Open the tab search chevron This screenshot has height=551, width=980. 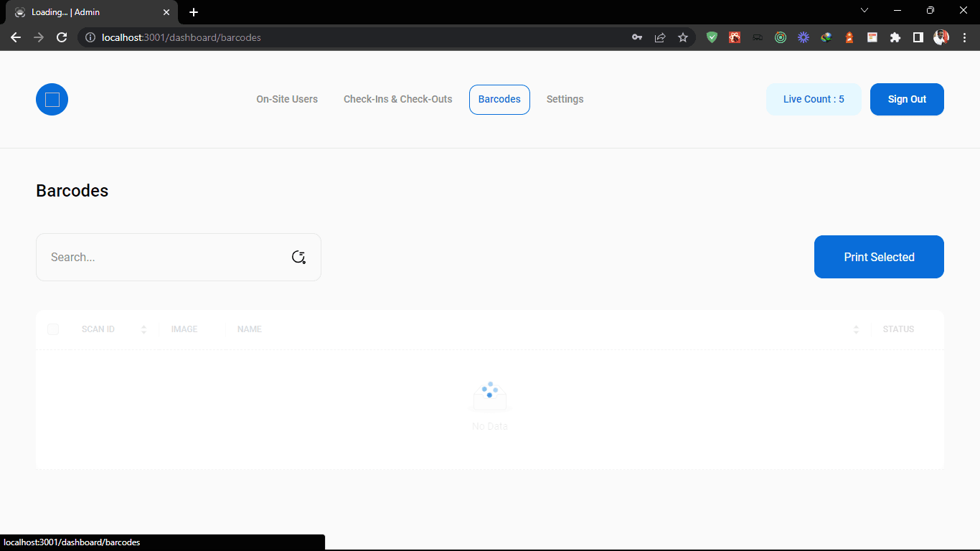864,10
